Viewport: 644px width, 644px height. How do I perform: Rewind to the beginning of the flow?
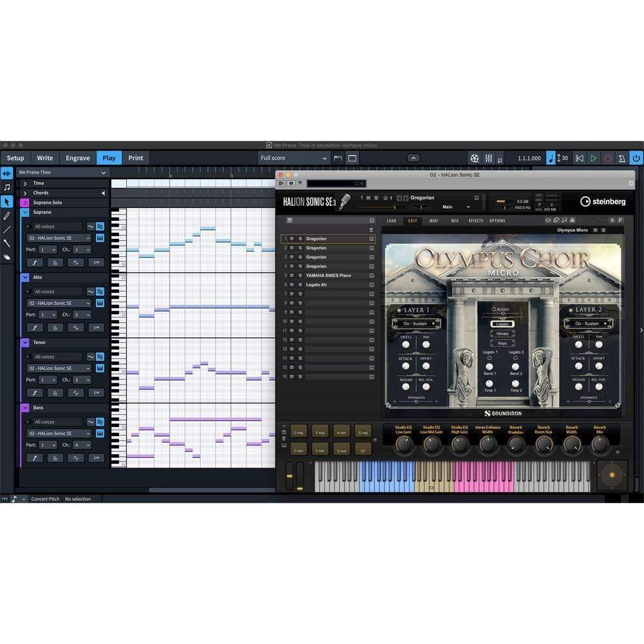(580, 158)
